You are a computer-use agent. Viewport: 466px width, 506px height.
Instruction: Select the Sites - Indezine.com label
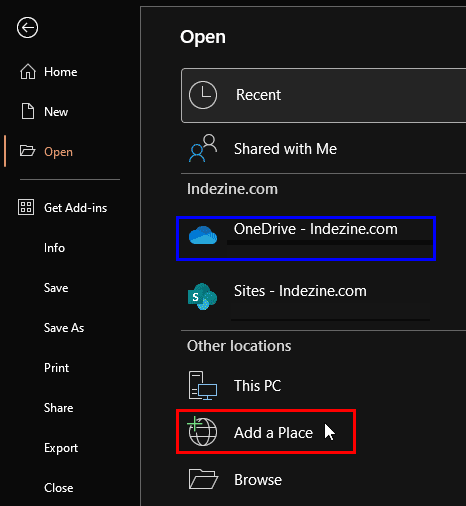(x=300, y=291)
